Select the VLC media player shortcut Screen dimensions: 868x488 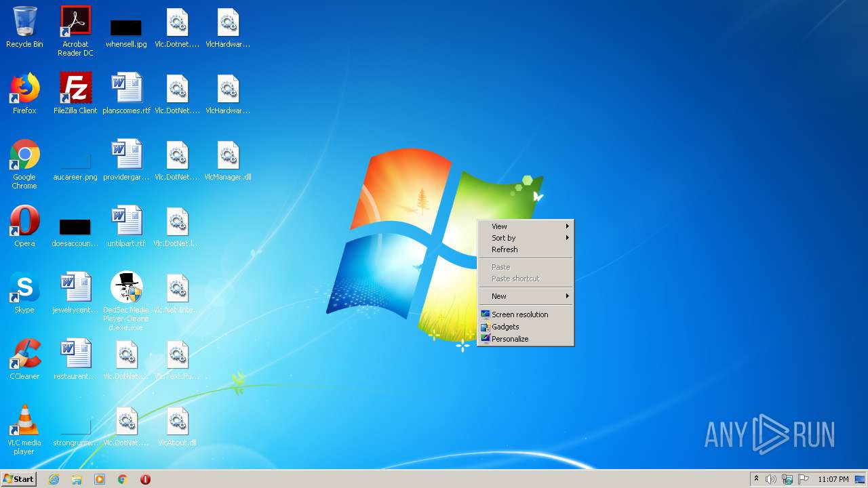24,430
